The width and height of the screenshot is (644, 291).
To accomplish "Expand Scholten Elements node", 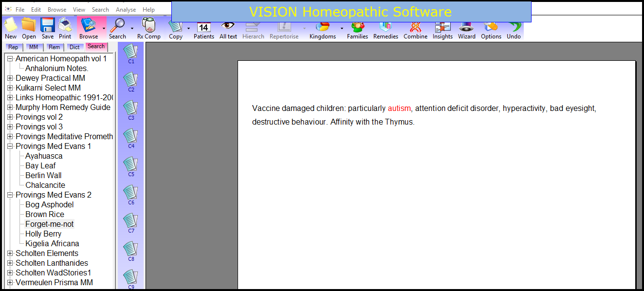I will pyautogui.click(x=10, y=254).
